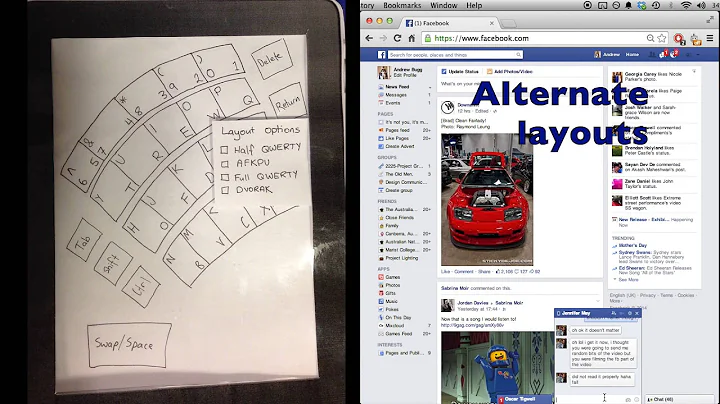Click the Chrome address bar URL
This screenshot has height=404, width=720.
point(481,39)
